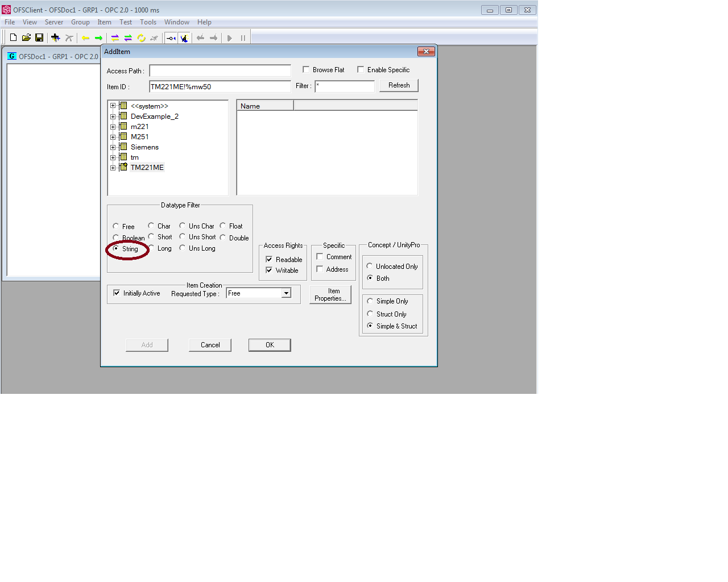Open the Tools menu

tap(148, 22)
